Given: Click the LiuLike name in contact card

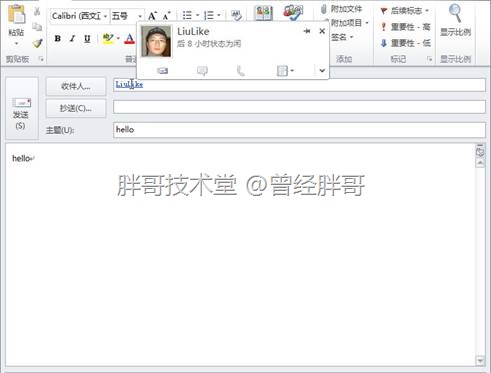Looking at the screenshot, I should coord(193,32).
